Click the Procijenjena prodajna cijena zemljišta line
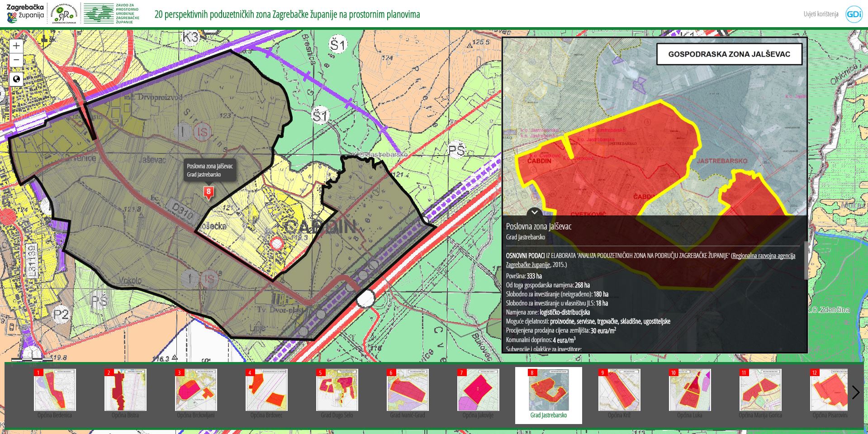Screen dimensions: 868x434 [x=561, y=330]
